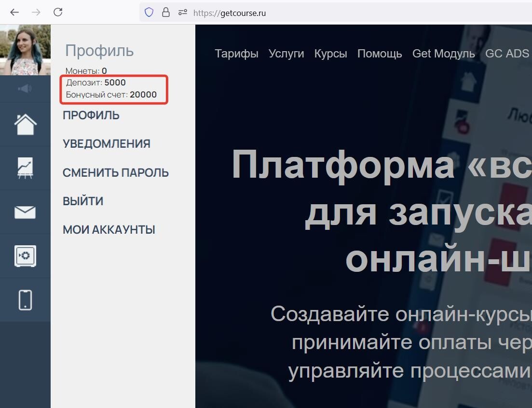Click the browser forward arrow
The image size is (532, 408).
pyautogui.click(x=36, y=13)
